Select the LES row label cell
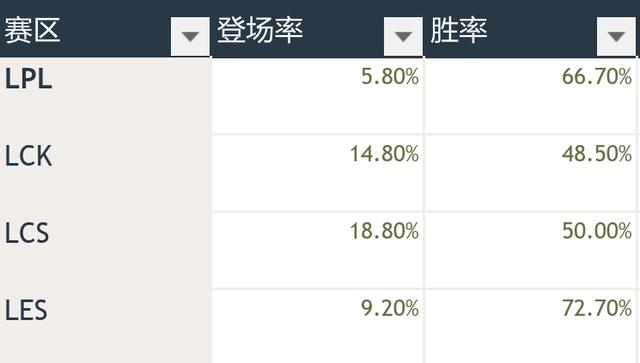The image size is (640, 363). point(106,326)
